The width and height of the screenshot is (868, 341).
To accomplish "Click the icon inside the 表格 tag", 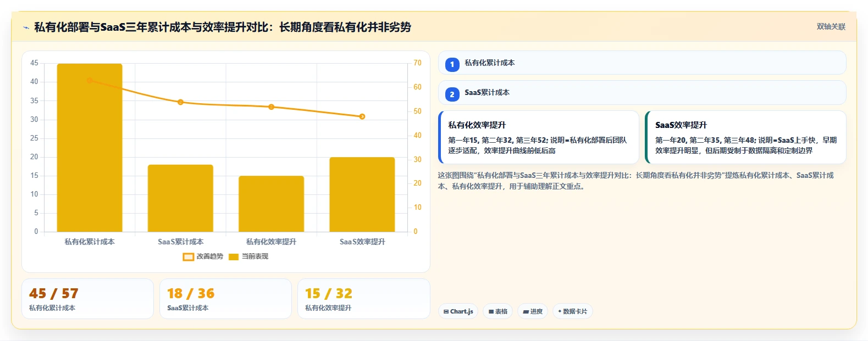I will 491,311.
